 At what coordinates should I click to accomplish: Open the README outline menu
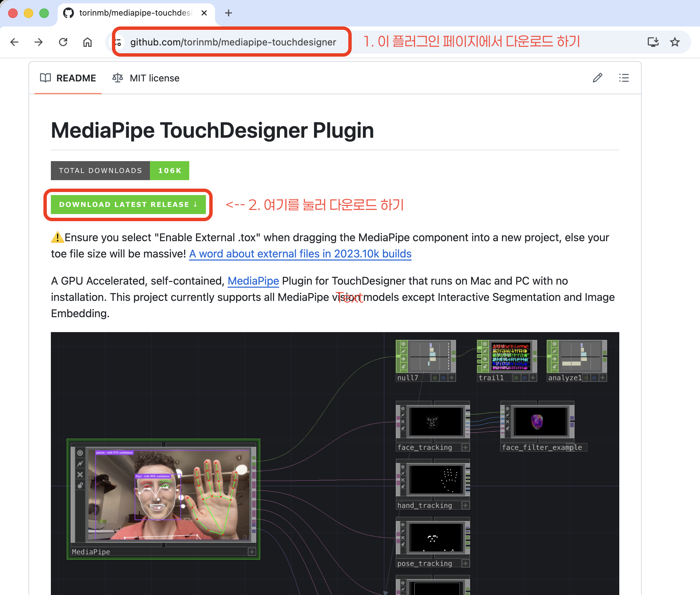[624, 78]
